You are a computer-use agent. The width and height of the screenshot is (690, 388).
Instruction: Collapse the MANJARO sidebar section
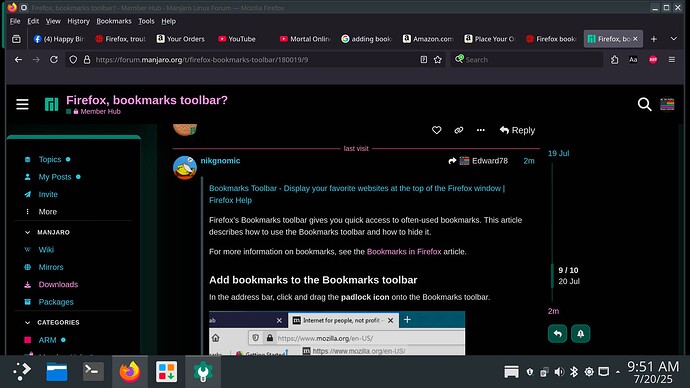(28, 232)
